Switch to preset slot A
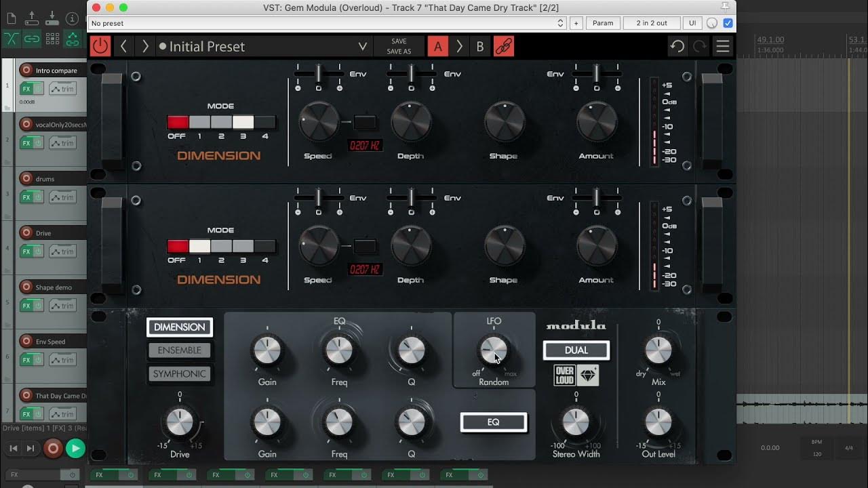868x488 pixels. 437,46
